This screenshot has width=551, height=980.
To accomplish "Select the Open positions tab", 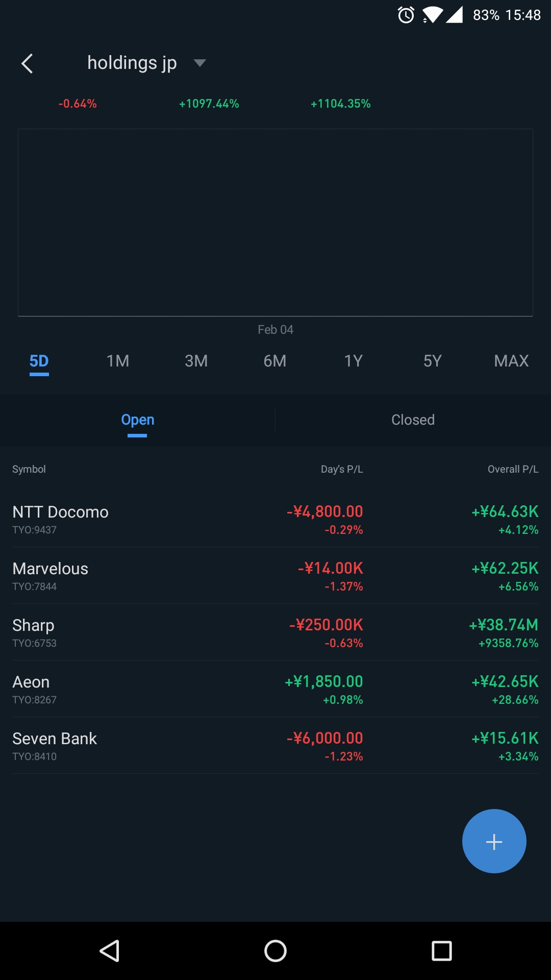I will coord(138,420).
